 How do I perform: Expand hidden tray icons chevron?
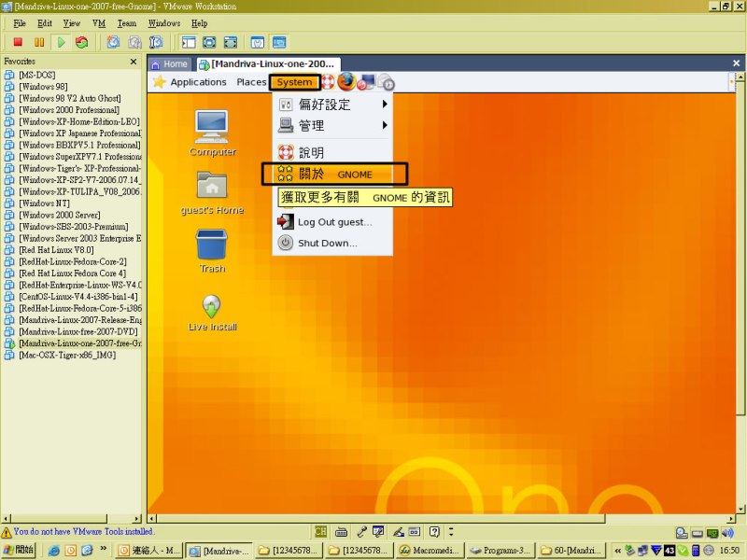618,551
